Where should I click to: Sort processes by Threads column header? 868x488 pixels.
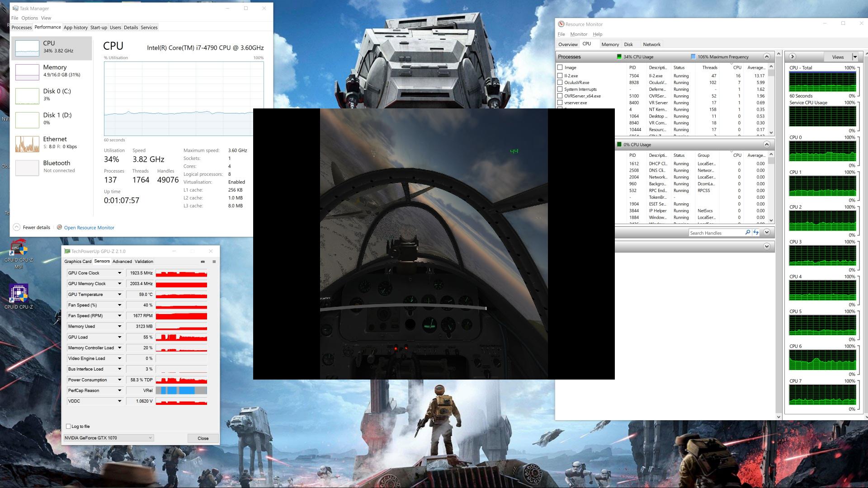[710, 68]
